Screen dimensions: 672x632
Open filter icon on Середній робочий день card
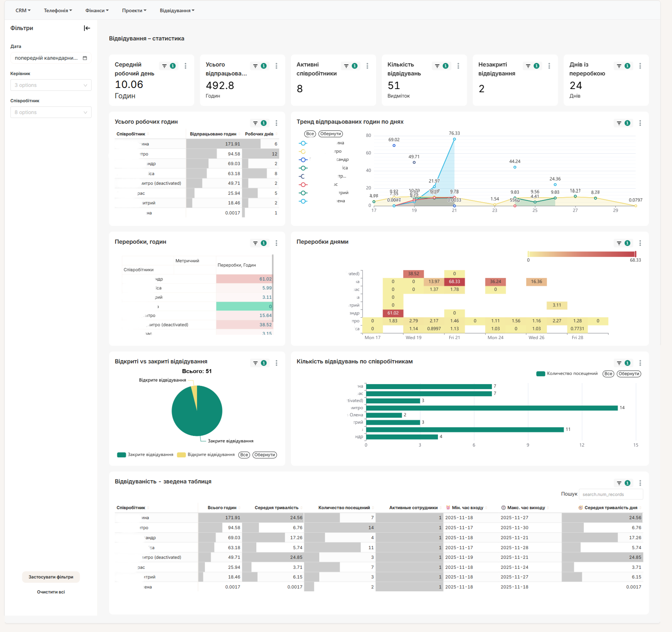(164, 66)
